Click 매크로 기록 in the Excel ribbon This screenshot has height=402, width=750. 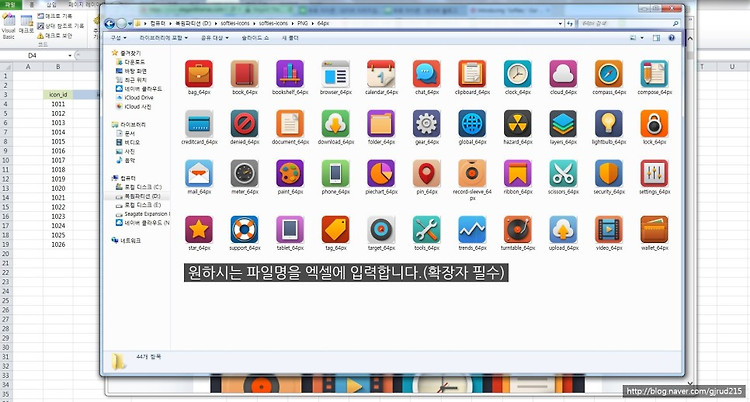(55, 16)
